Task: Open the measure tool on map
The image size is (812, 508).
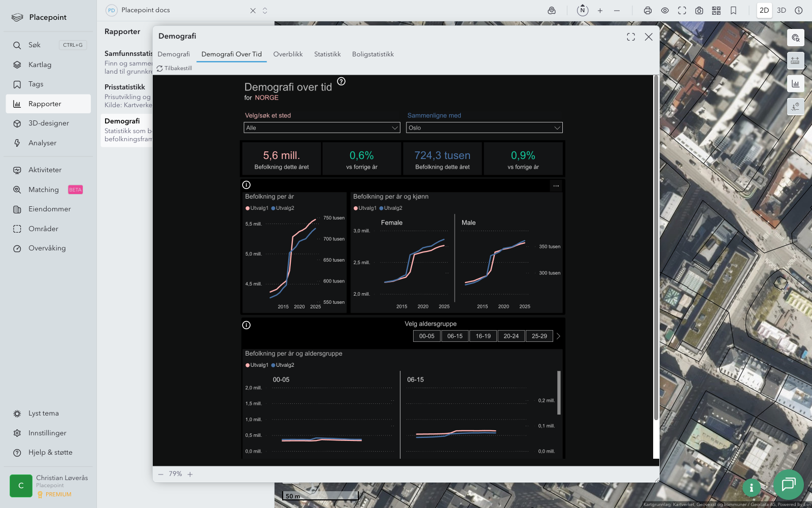Action: click(x=795, y=60)
